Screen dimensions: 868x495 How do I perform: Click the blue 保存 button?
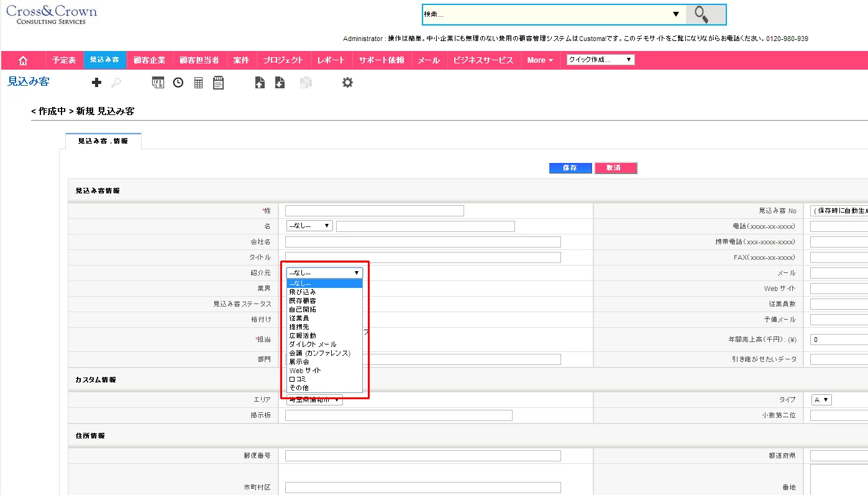pyautogui.click(x=570, y=168)
